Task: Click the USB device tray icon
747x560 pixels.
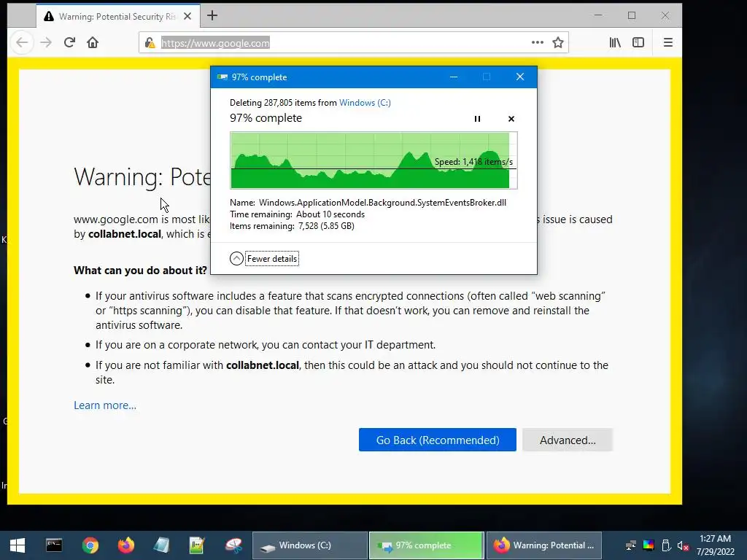Action: pos(666,545)
